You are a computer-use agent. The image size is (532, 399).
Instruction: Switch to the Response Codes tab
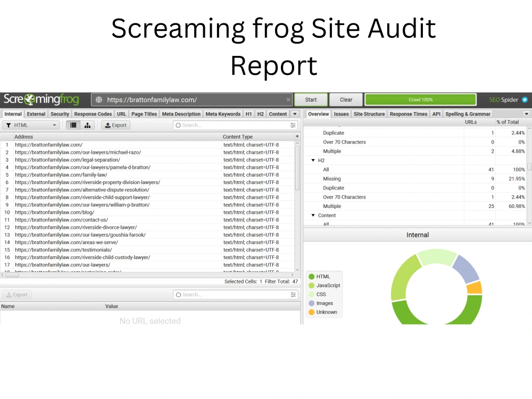pos(93,114)
